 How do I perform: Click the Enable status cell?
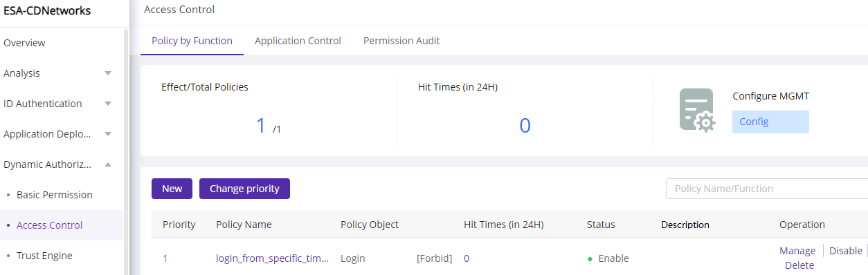pyautogui.click(x=608, y=258)
